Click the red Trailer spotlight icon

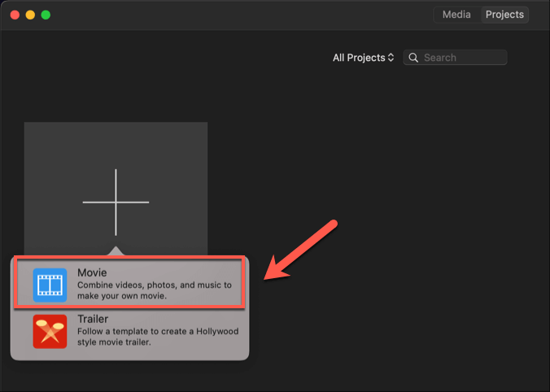pyautogui.click(x=50, y=331)
